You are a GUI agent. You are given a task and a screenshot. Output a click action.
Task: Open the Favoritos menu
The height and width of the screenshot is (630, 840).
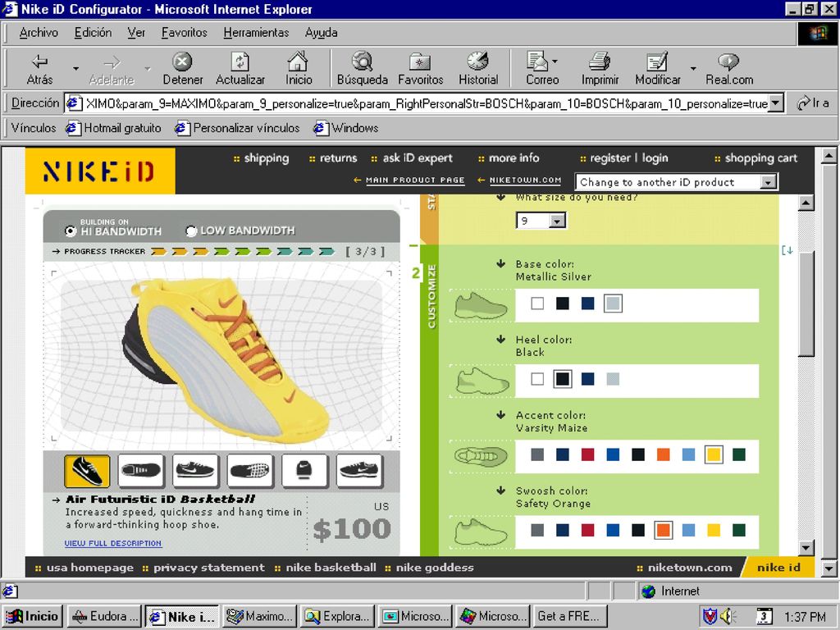coord(185,33)
